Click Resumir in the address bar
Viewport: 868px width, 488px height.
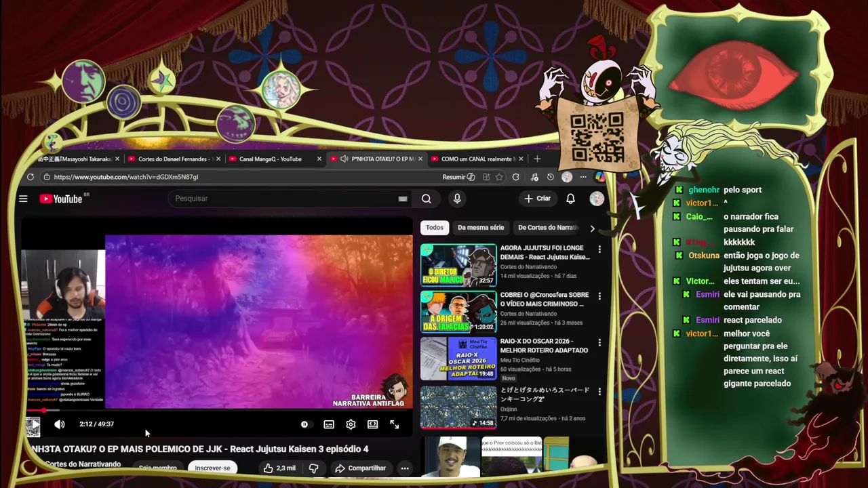click(x=459, y=177)
